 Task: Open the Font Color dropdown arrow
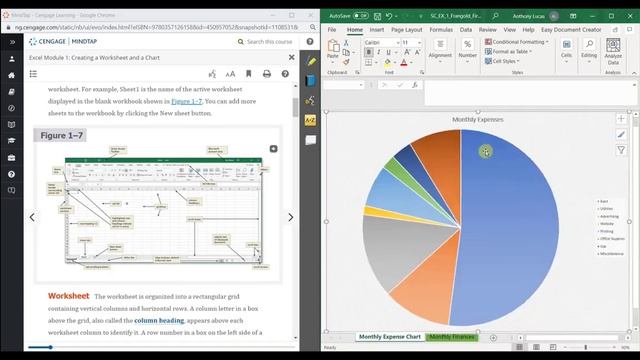(411, 63)
